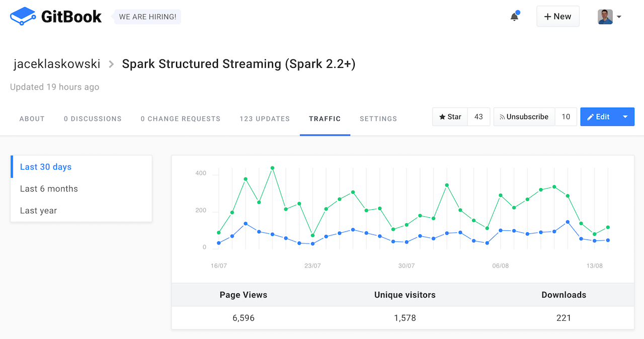Click the + New button
Viewport: 644px width, 339px height.
tap(558, 16)
